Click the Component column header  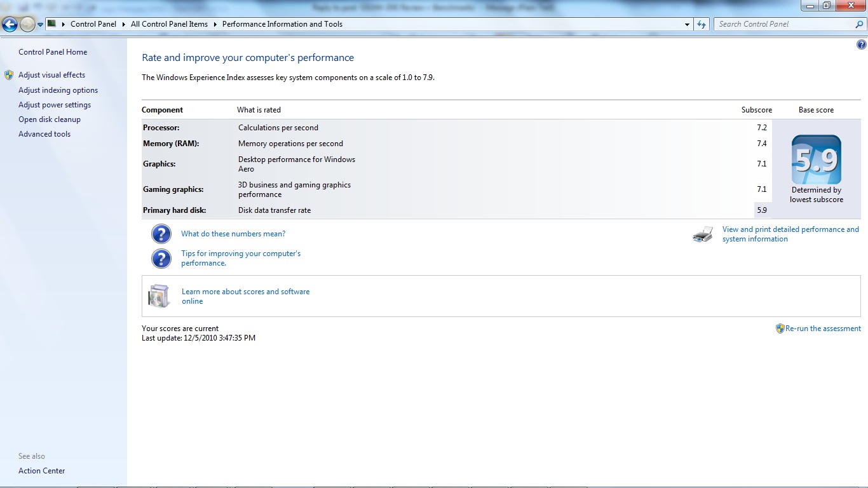162,110
